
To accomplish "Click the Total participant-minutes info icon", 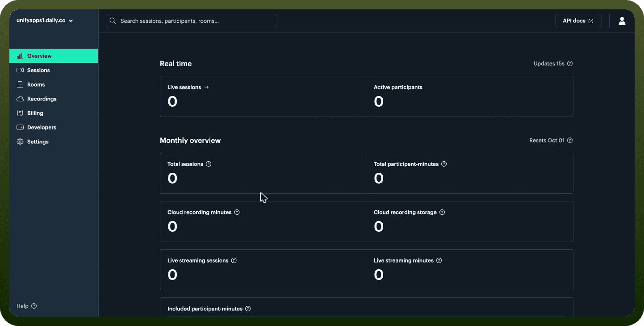I will (444, 164).
